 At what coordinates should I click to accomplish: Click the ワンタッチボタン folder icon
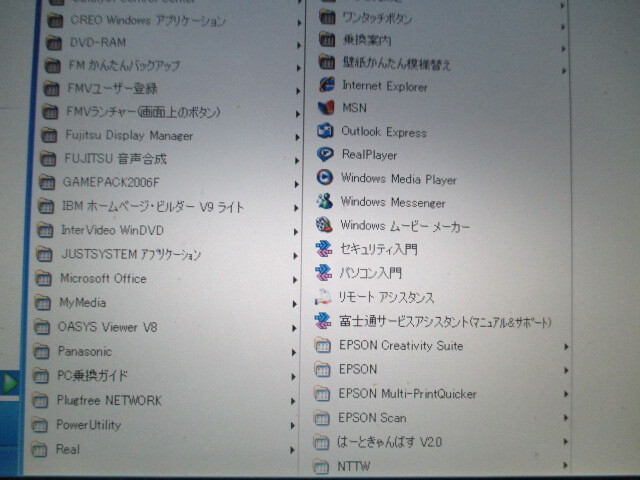coord(327,17)
